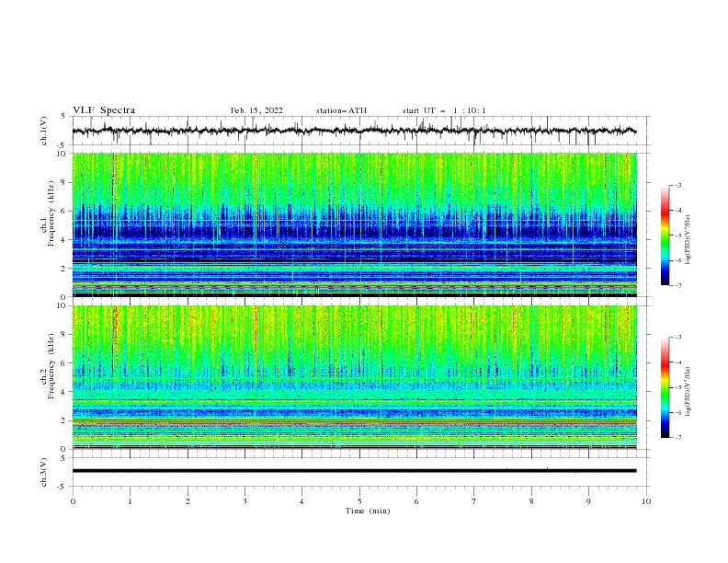
Task: Click the time axis tick label '9'
Action: (588, 501)
